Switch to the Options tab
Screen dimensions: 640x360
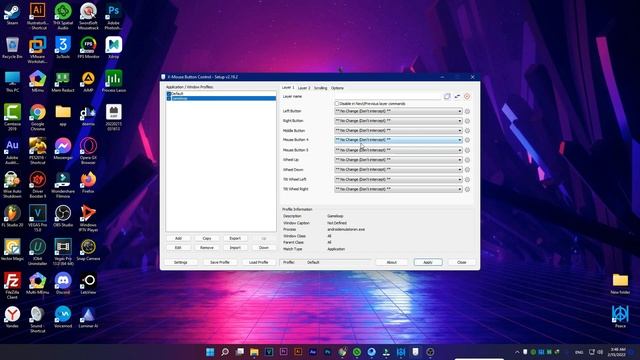pos(337,88)
